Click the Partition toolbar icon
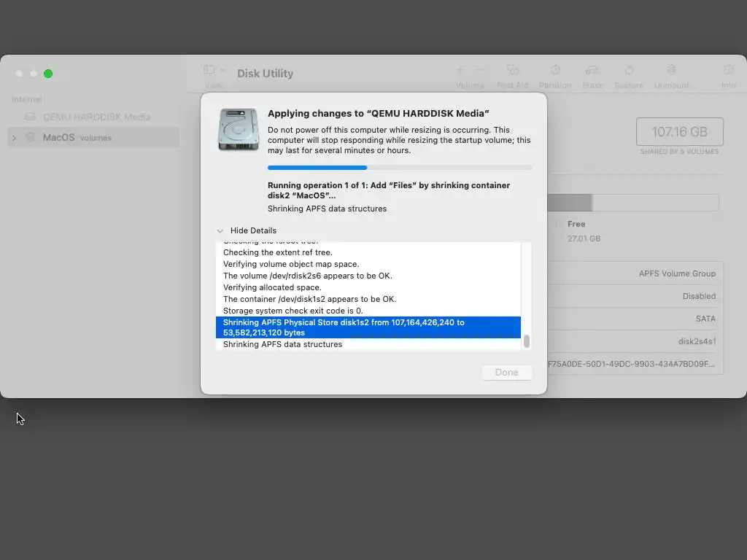The image size is (747, 560). coord(555,70)
